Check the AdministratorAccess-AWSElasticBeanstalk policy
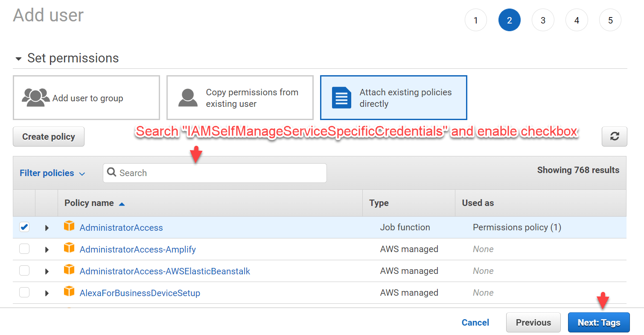 [x=24, y=270]
